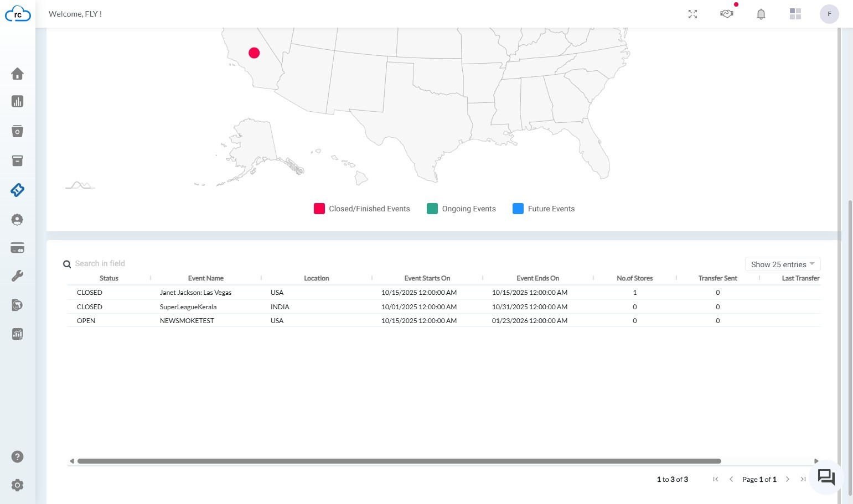Toggle fullscreen expand icon in header

tap(692, 14)
